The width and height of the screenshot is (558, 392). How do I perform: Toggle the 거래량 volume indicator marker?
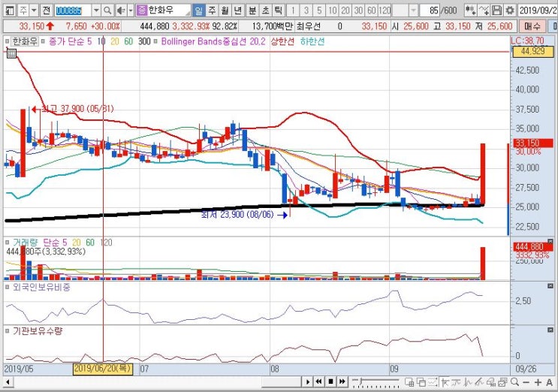coord(8,243)
